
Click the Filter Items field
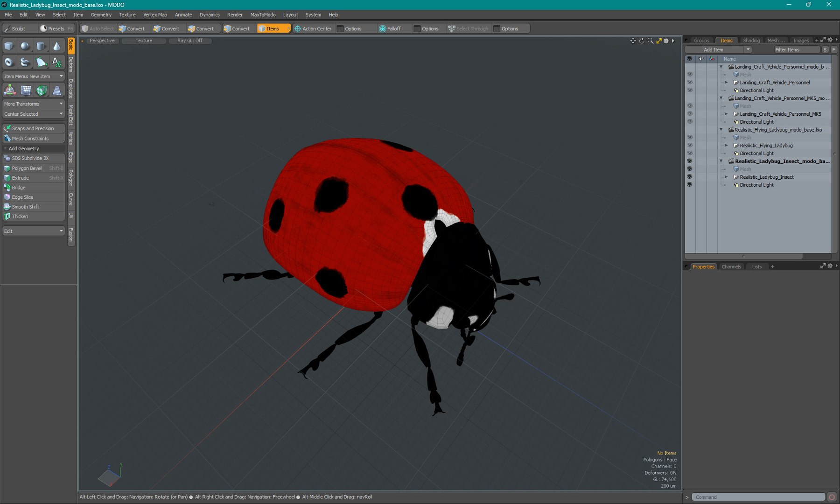tap(797, 49)
